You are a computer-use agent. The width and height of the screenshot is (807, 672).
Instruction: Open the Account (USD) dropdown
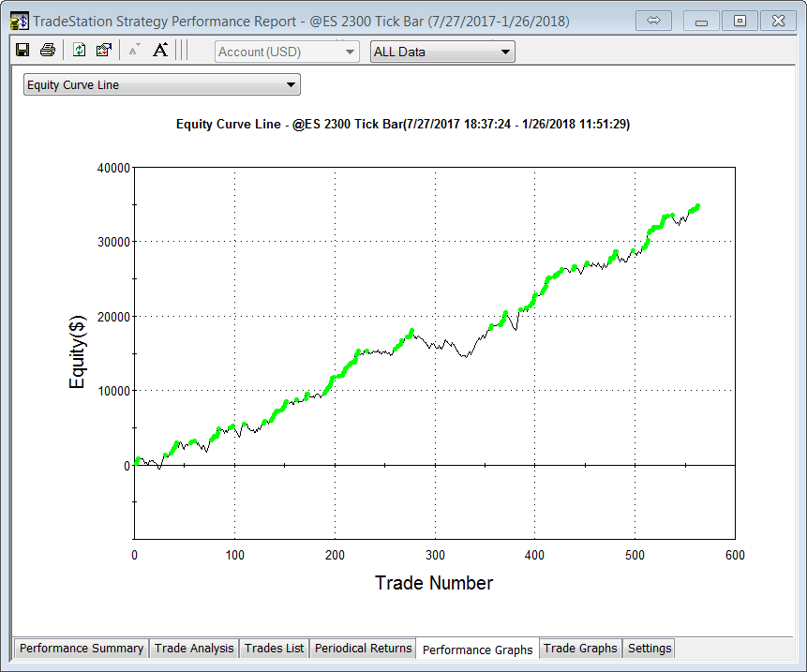pos(287,52)
